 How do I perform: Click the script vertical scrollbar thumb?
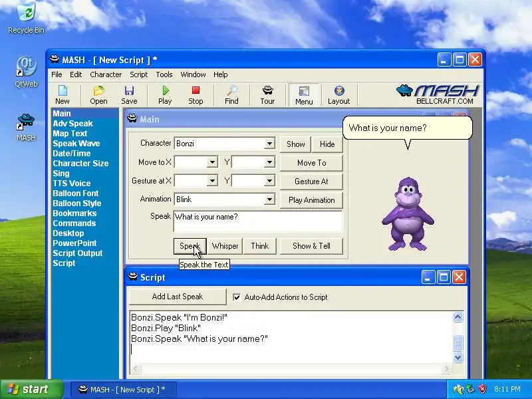tap(458, 343)
